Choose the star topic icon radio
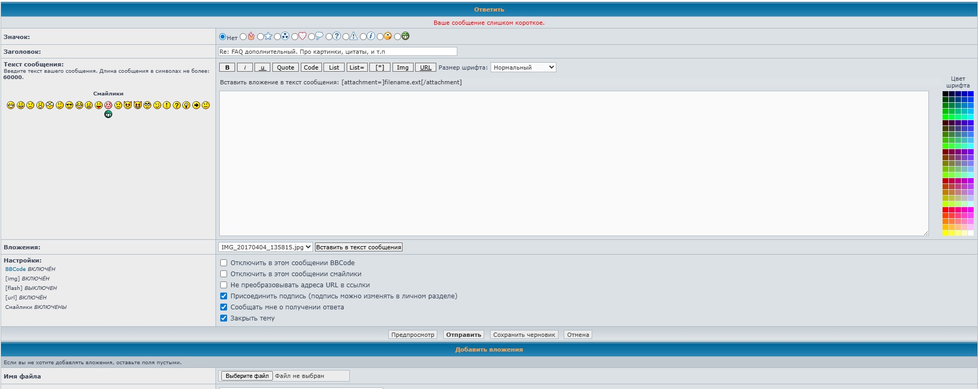This screenshot has width=980, height=389. pos(260,37)
